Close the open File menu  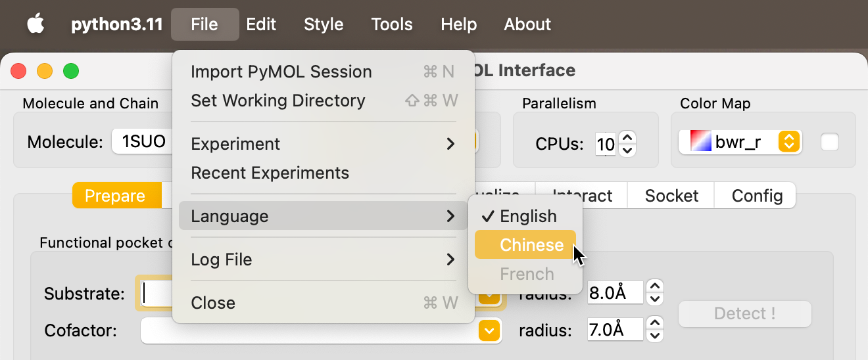coord(205,24)
